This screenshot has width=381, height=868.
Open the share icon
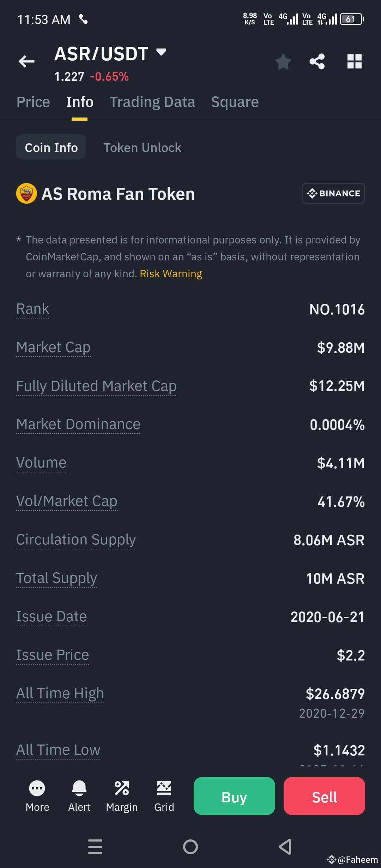317,61
